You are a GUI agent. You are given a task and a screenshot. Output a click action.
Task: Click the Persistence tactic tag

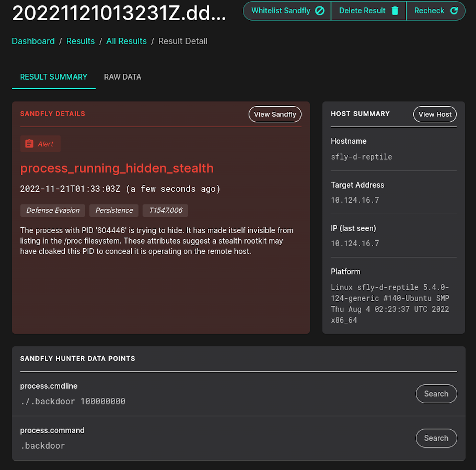tap(114, 210)
